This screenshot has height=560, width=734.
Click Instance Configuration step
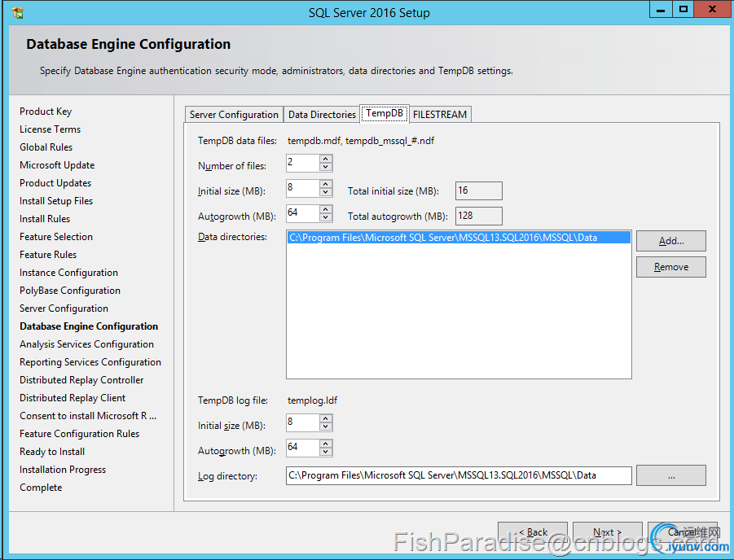click(68, 273)
